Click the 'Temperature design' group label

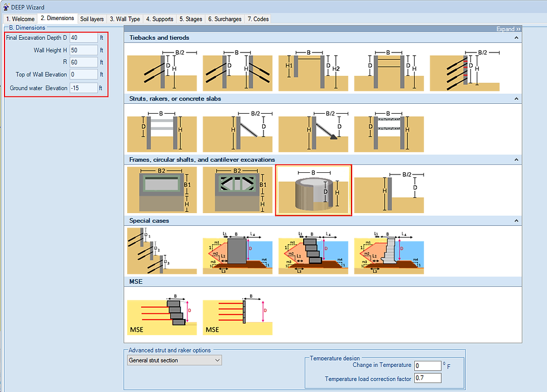[334, 358]
